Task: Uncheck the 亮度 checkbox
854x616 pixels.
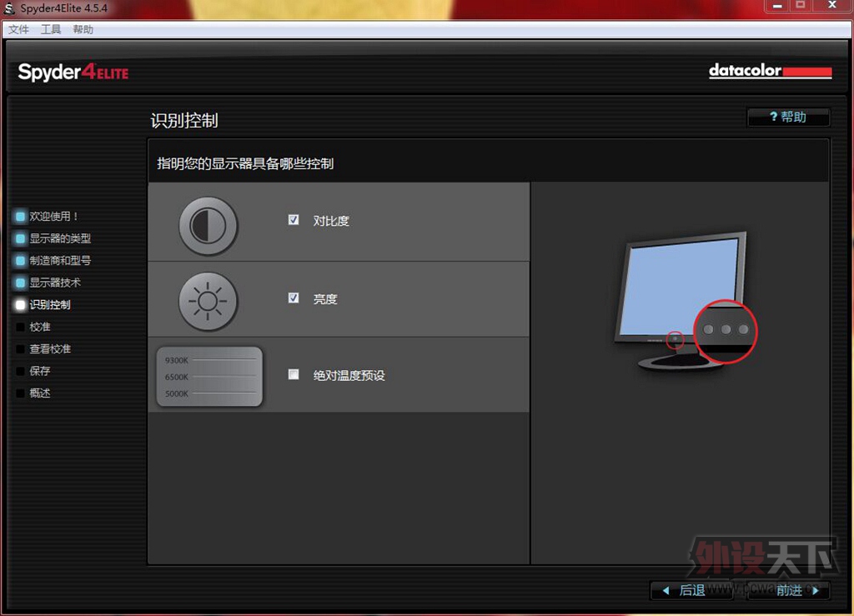Action: 294,298
